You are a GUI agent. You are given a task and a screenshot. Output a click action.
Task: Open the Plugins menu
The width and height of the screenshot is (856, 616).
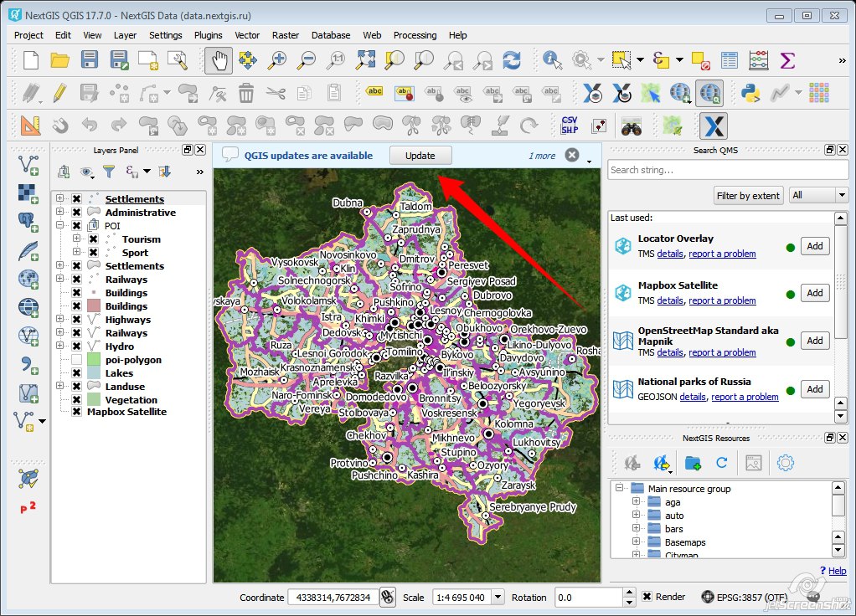(208, 35)
